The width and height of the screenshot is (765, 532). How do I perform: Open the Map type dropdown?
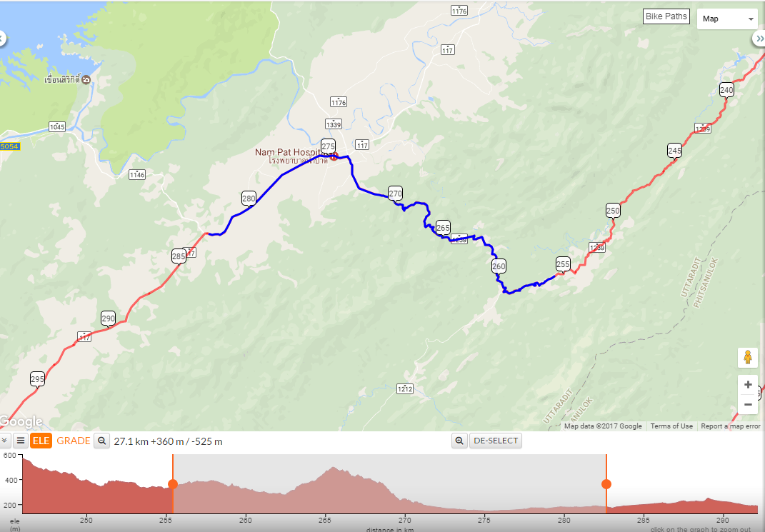(727, 19)
